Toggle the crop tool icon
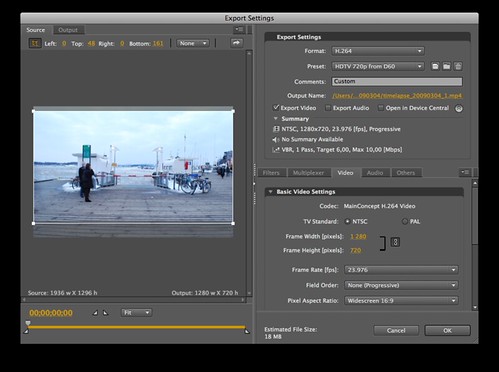Viewport: 499px width, 372px height. [x=35, y=43]
